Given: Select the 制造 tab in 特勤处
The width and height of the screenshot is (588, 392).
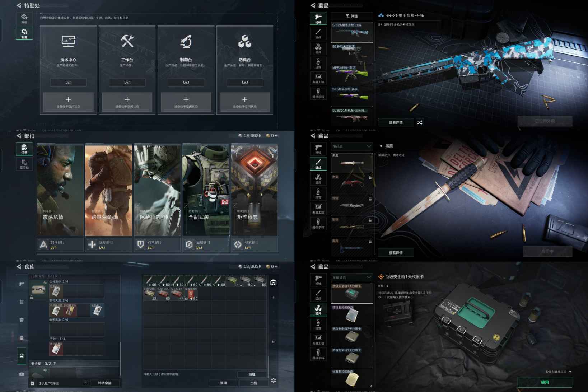Looking at the screenshot, I should click(24, 33).
